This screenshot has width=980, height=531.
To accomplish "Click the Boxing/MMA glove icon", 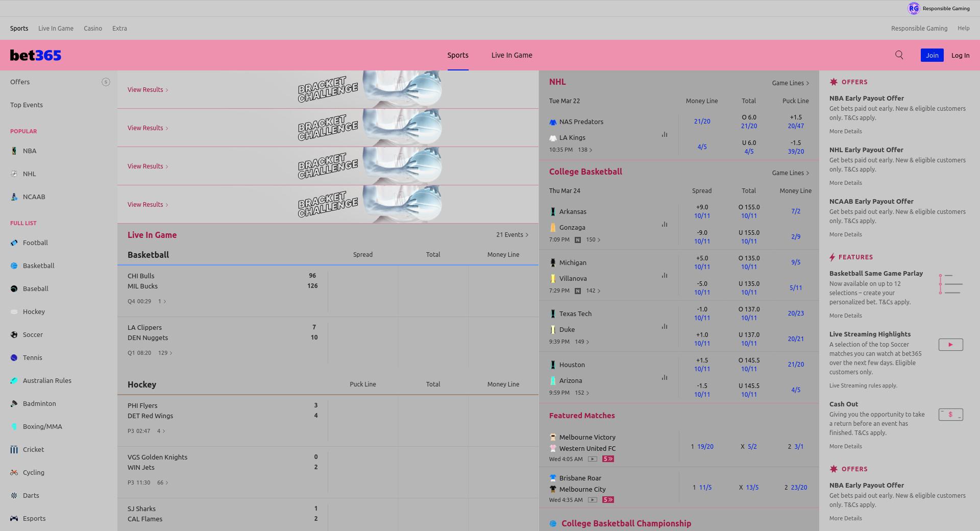I will pyautogui.click(x=14, y=426).
